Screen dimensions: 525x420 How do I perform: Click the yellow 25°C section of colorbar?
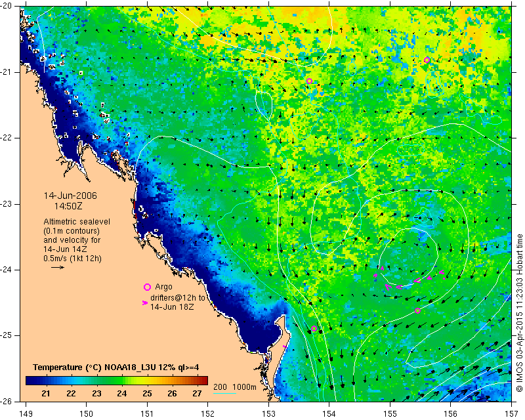click(147, 381)
